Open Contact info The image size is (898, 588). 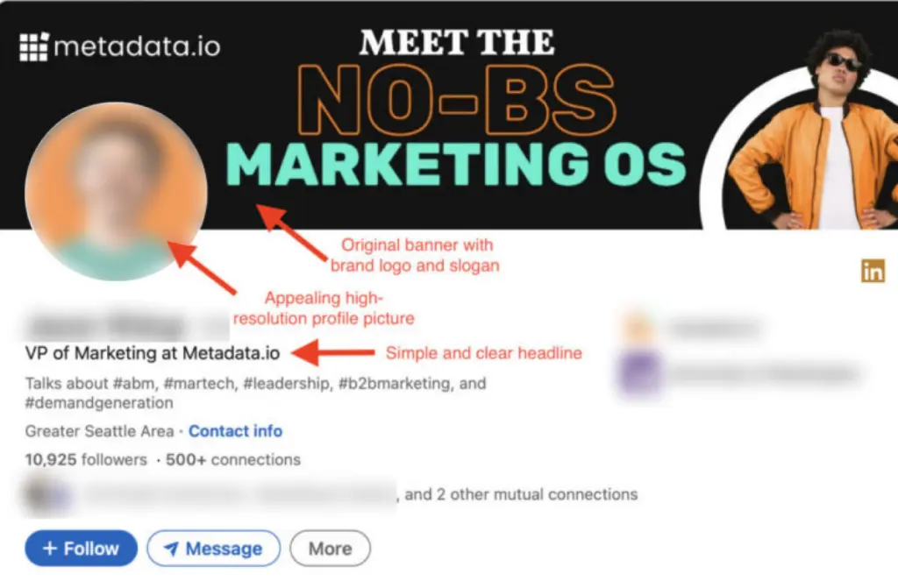(x=235, y=431)
